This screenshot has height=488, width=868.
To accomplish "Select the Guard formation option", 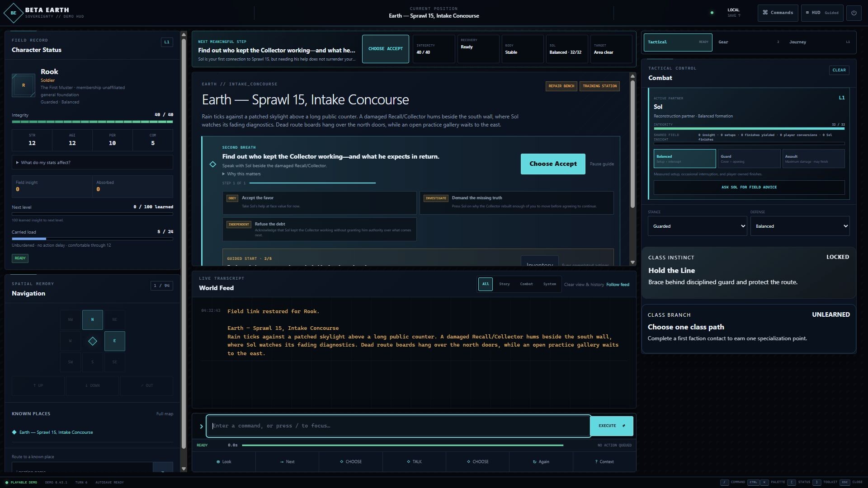I will [749, 159].
